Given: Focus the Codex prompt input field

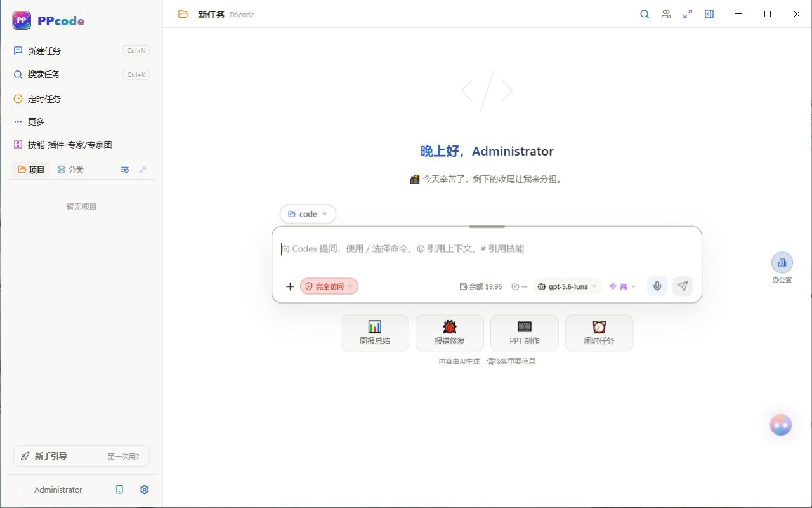Looking at the screenshot, I should tap(487, 249).
